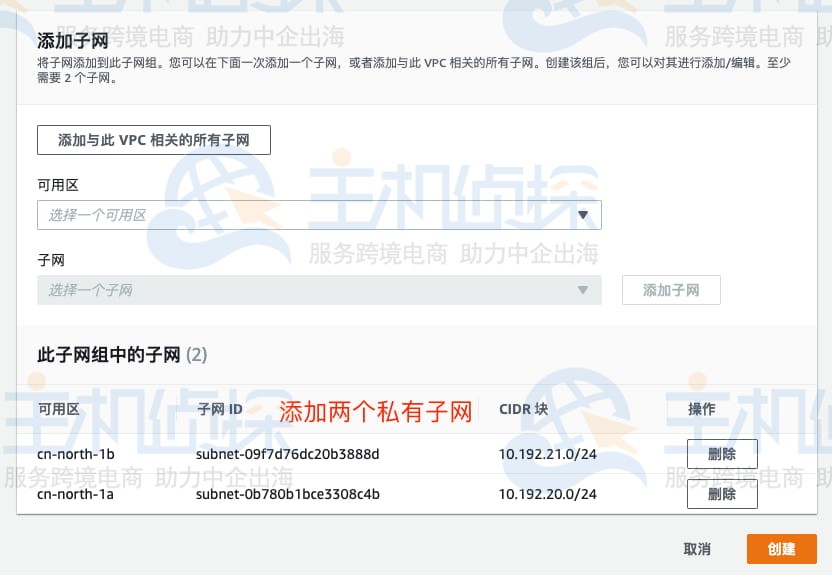Screen dimensions: 832x575
Task: Click the orange 创建 button
Action: pos(781,549)
